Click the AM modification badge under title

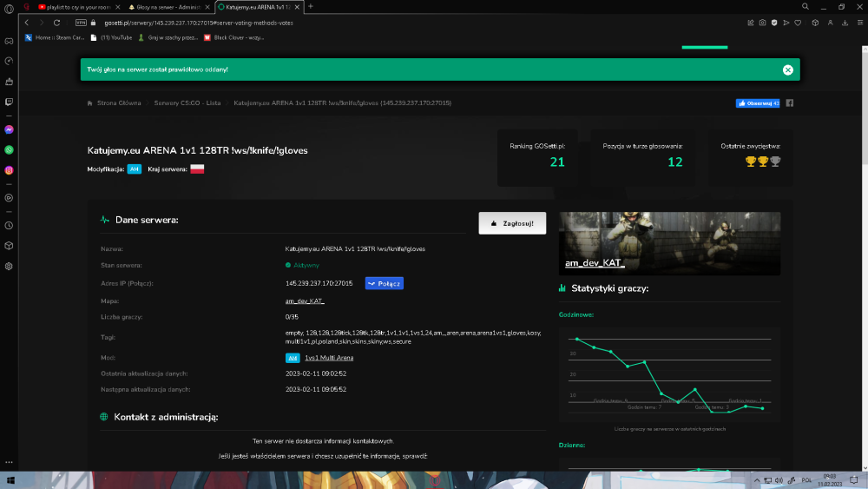(x=134, y=169)
